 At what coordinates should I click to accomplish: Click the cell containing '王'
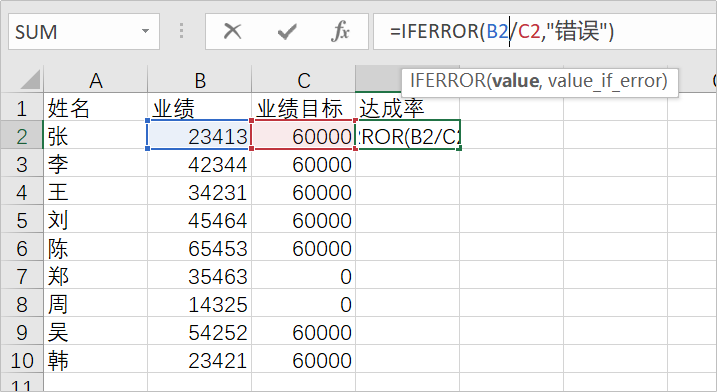[96, 192]
